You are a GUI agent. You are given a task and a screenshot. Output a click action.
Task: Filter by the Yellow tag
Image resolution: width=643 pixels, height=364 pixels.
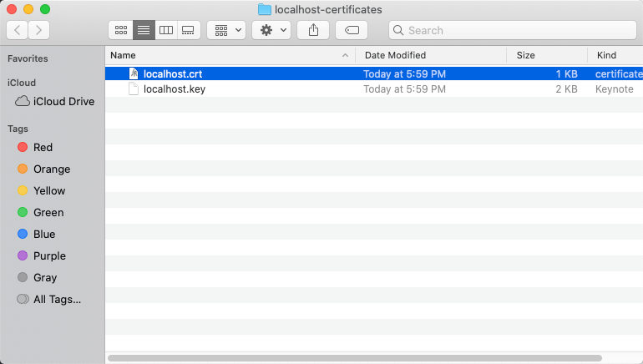42,190
